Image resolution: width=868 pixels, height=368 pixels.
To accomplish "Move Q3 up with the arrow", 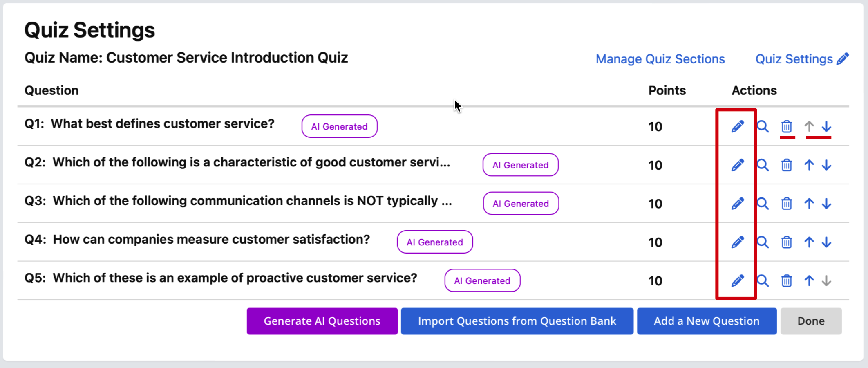I will 809,204.
